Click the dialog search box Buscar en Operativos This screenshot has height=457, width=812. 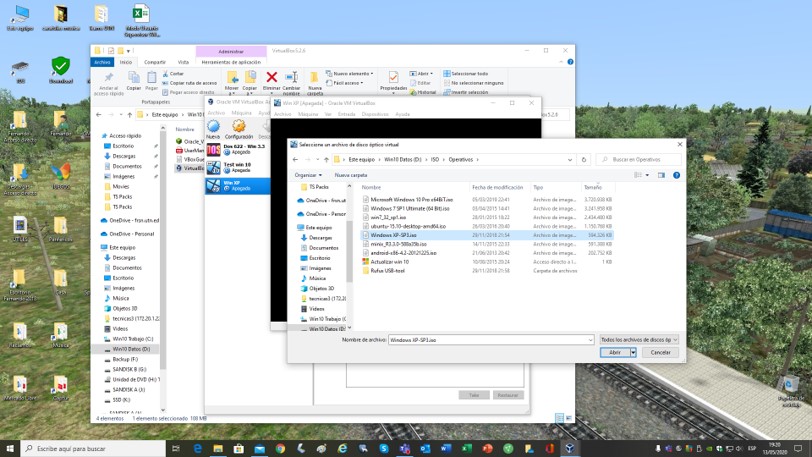pos(638,160)
